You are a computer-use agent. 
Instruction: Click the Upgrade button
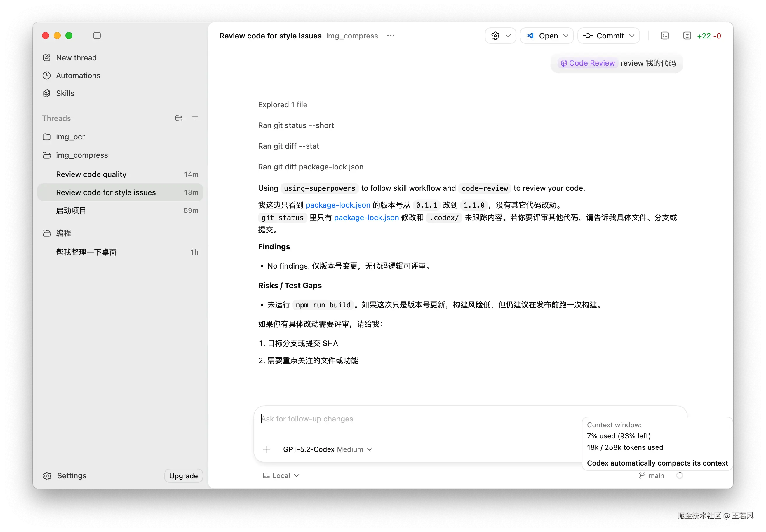click(x=184, y=476)
